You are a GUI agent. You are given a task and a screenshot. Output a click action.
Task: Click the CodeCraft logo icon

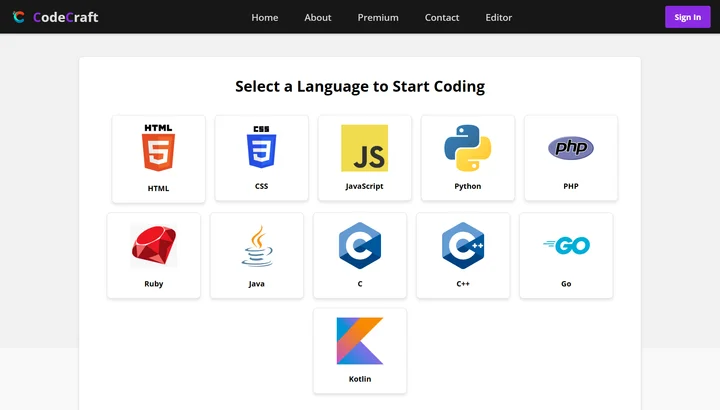(x=18, y=17)
